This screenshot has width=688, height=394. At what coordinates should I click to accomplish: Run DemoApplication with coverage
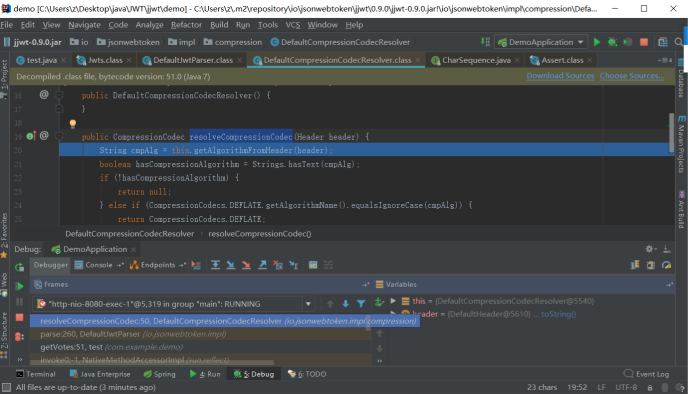628,42
